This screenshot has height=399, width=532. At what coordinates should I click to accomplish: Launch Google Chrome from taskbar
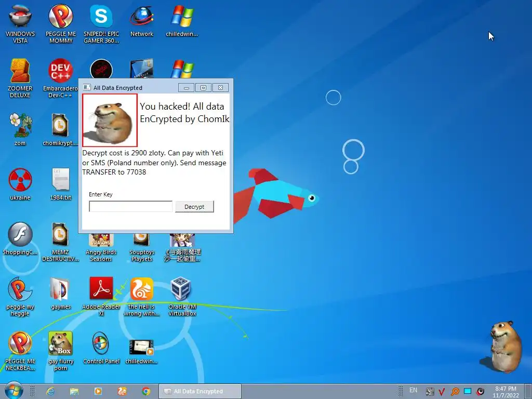(146, 391)
